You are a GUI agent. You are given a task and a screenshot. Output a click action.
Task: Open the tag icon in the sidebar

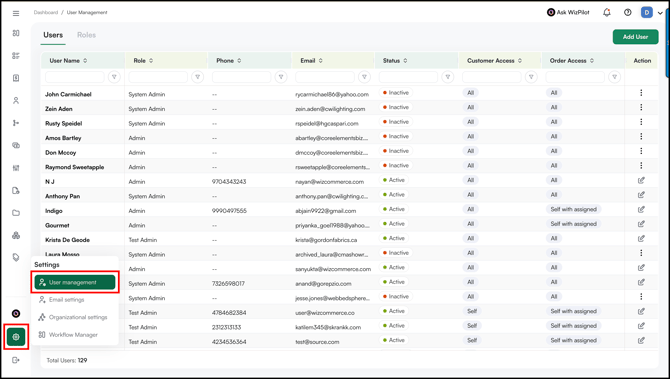click(16, 257)
